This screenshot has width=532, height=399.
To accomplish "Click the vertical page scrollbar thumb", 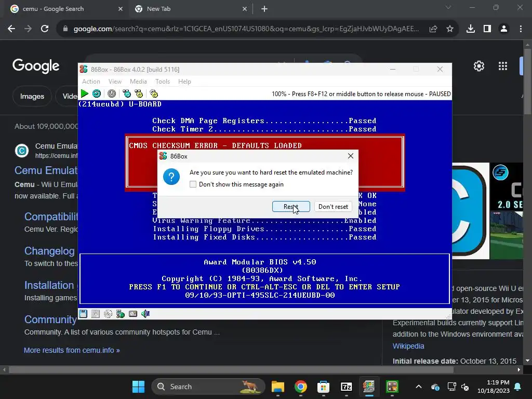I will point(527,82).
